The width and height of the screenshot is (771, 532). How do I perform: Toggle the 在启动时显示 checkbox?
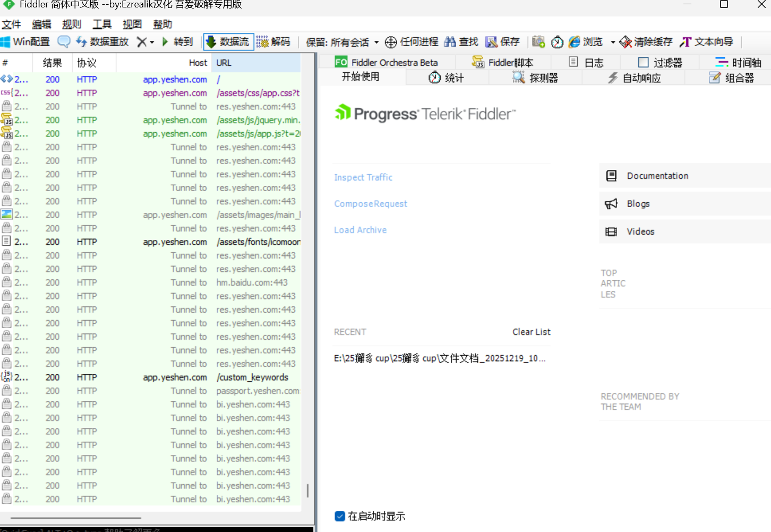click(340, 516)
